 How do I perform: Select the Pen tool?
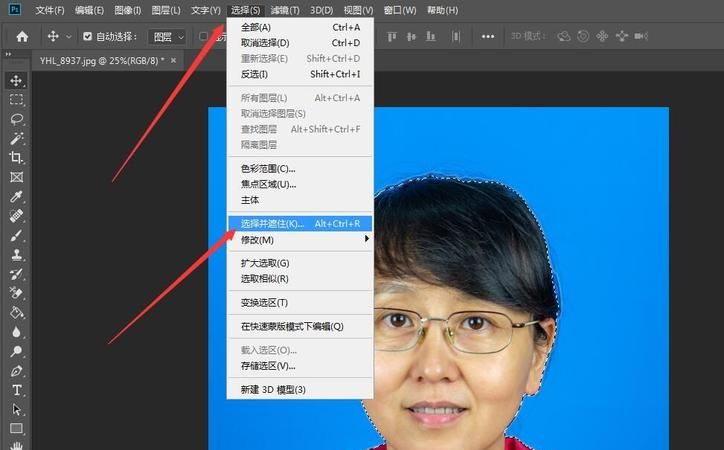pos(16,371)
